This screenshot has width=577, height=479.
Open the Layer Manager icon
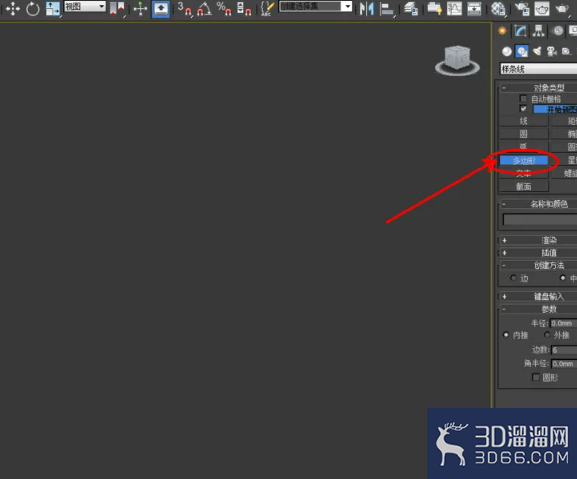point(411,8)
